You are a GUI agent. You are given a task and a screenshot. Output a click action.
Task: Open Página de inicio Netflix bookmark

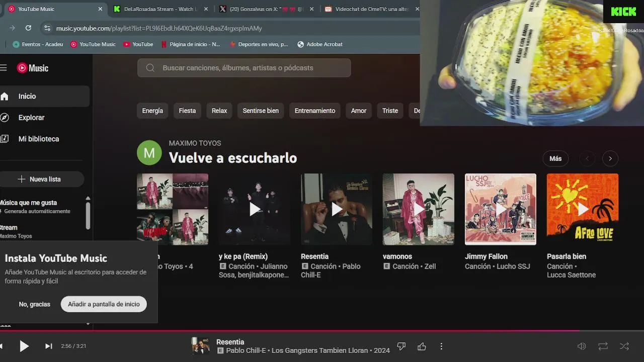pyautogui.click(x=190, y=44)
